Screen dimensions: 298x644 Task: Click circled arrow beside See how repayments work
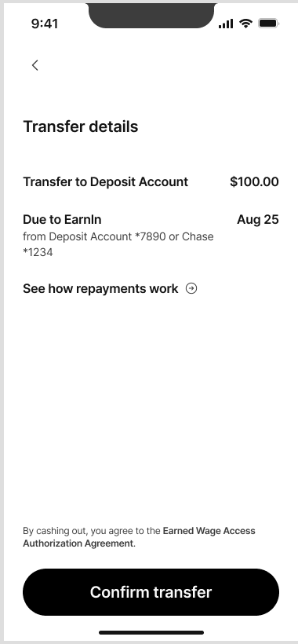tap(191, 289)
